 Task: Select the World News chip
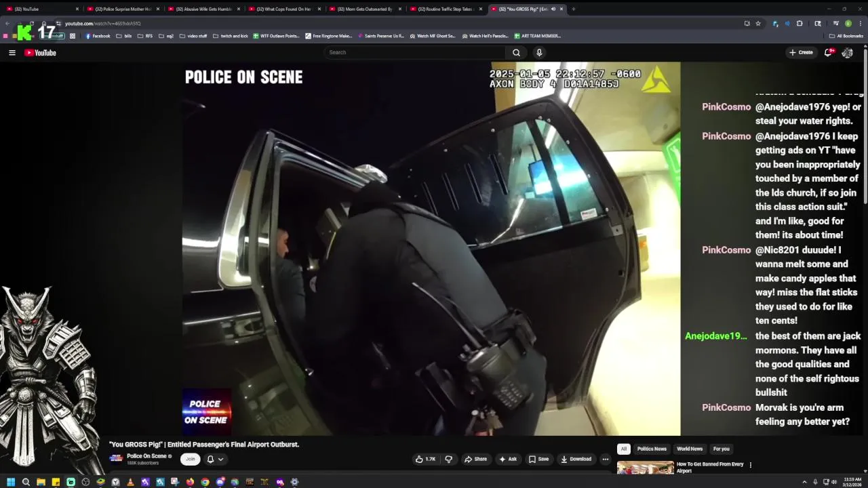pyautogui.click(x=690, y=449)
